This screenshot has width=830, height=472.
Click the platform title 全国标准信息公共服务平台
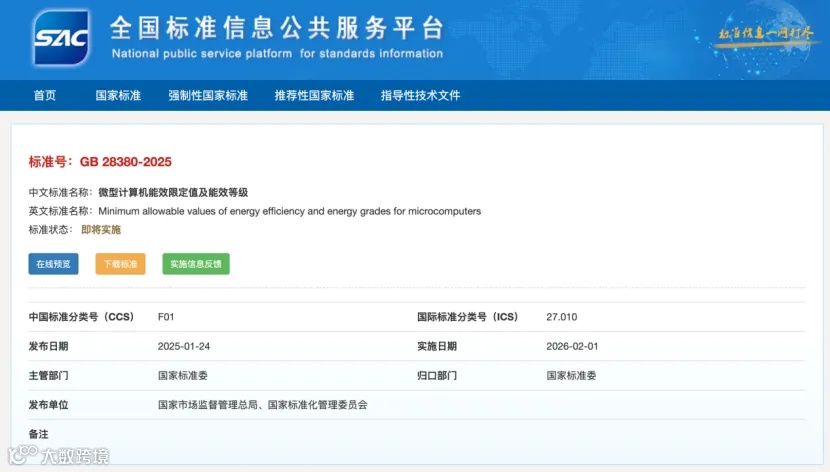pyautogui.click(x=277, y=28)
